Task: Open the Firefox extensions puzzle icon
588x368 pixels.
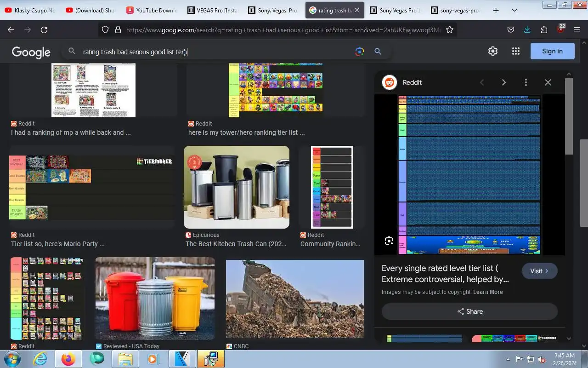Action: point(544,29)
